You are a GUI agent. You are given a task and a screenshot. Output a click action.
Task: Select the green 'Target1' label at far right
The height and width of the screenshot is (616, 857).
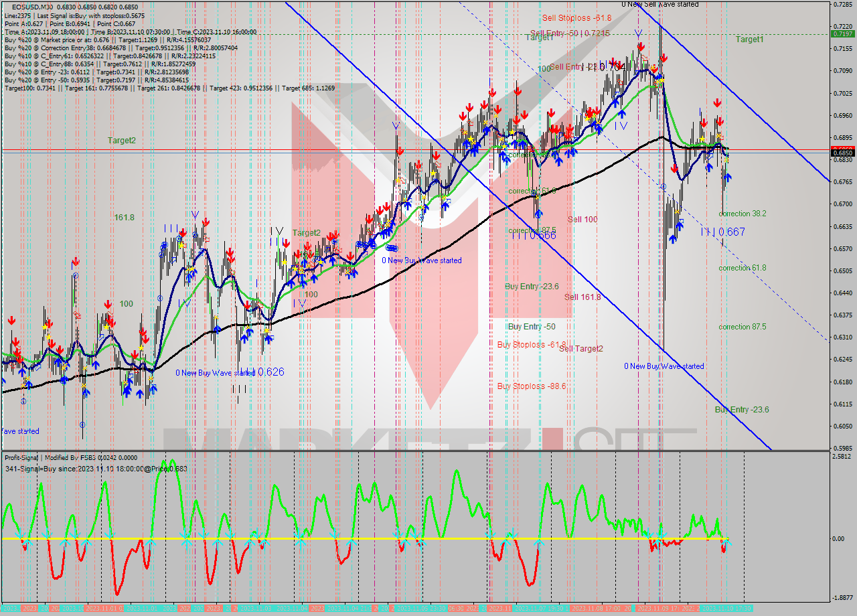(749, 40)
